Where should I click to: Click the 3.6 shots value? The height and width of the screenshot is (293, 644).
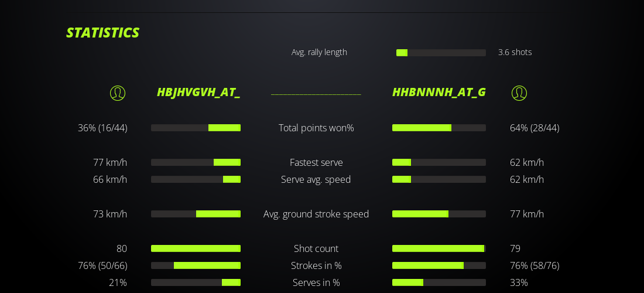click(515, 52)
